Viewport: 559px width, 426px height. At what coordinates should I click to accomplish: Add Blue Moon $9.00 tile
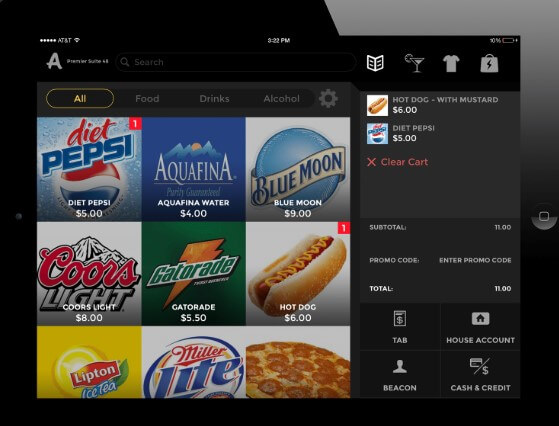click(x=298, y=169)
